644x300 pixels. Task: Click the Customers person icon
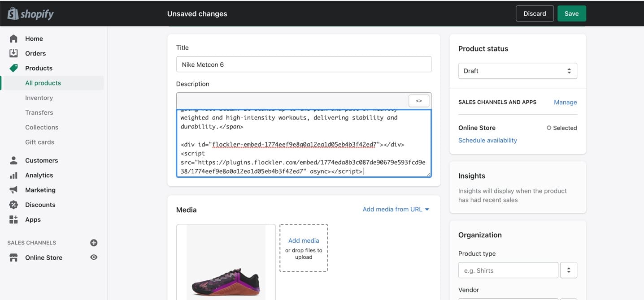tap(13, 160)
